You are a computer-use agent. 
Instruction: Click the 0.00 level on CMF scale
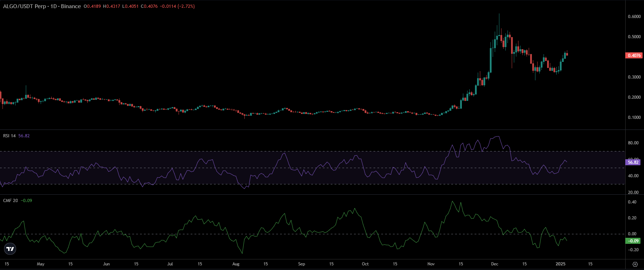[x=632, y=234]
